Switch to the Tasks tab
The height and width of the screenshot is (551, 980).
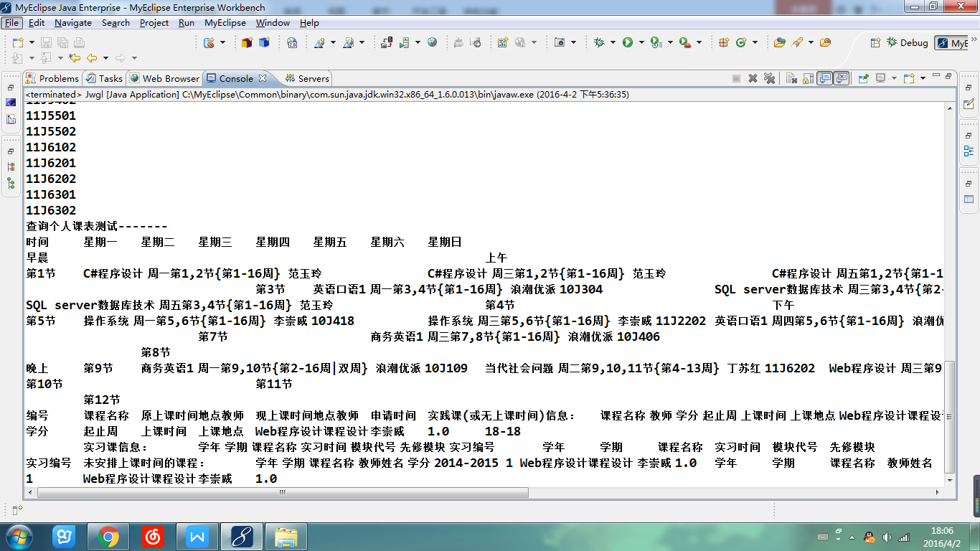point(104,78)
